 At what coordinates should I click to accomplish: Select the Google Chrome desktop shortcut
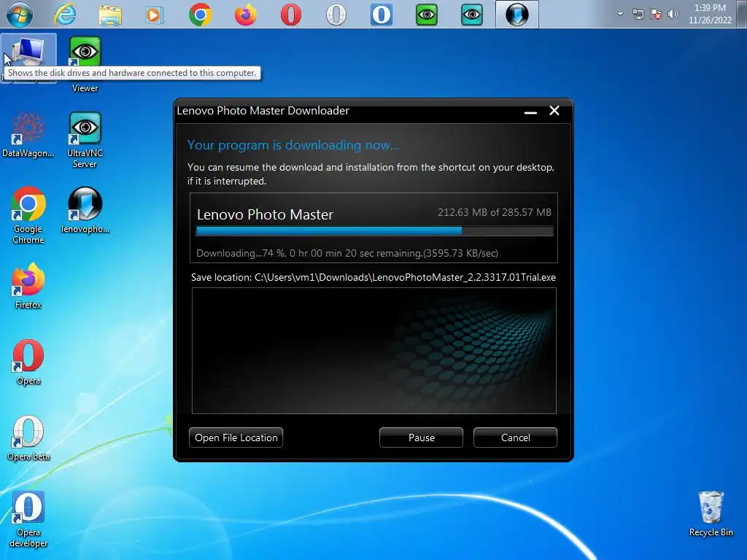point(28,216)
